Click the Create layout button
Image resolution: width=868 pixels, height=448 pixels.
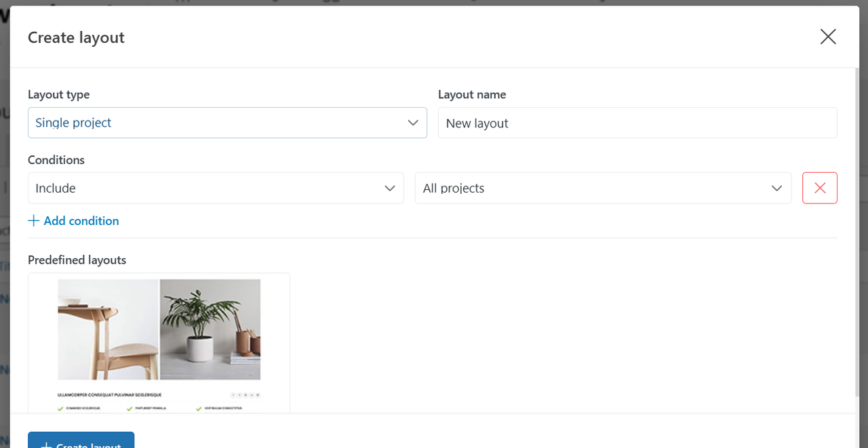pos(81,440)
